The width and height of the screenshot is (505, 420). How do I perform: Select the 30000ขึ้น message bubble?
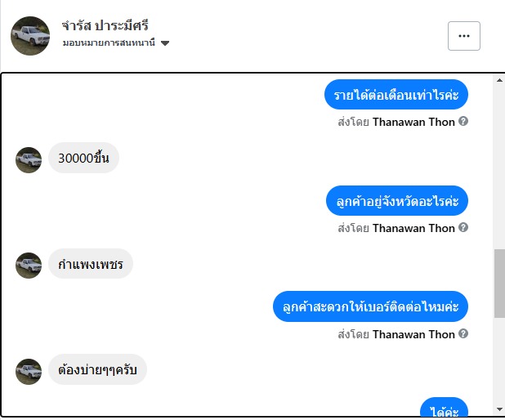[x=83, y=158]
